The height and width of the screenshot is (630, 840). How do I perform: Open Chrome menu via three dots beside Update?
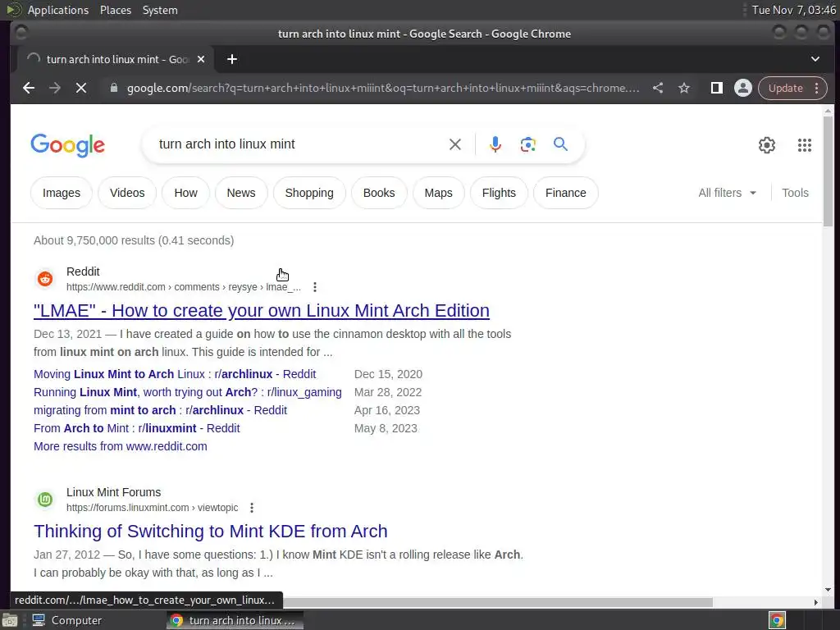coord(816,88)
